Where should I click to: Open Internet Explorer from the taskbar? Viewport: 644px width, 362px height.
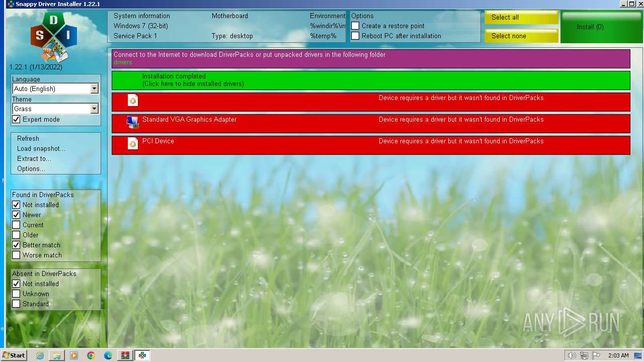click(40, 355)
